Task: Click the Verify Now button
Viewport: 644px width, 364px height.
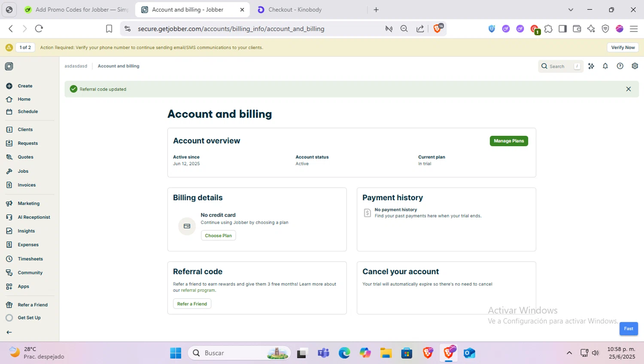Action: click(x=623, y=48)
